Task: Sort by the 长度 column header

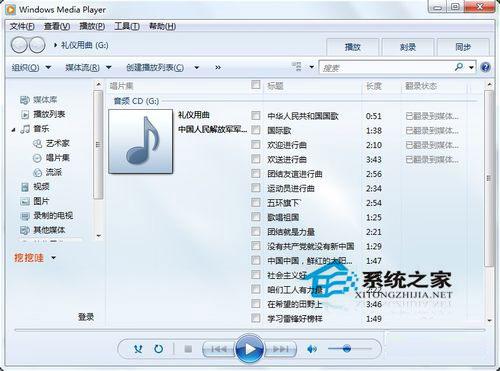Action: click(x=374, y=86)
